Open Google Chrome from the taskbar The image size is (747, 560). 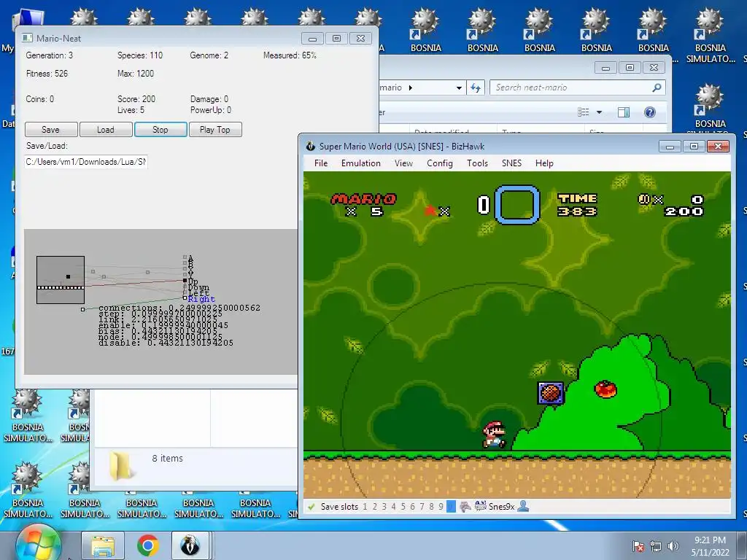(147, 545)
